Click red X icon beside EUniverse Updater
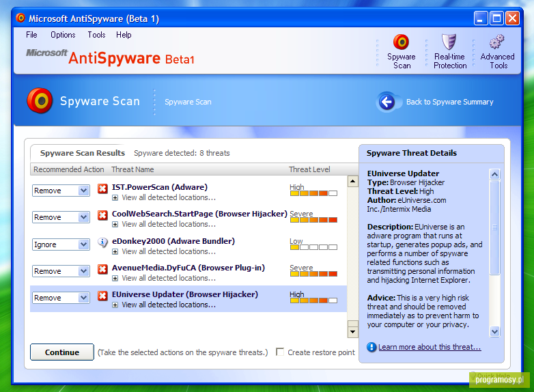The image size is (534, 392). pyautogui.click(x=102, y=296)
